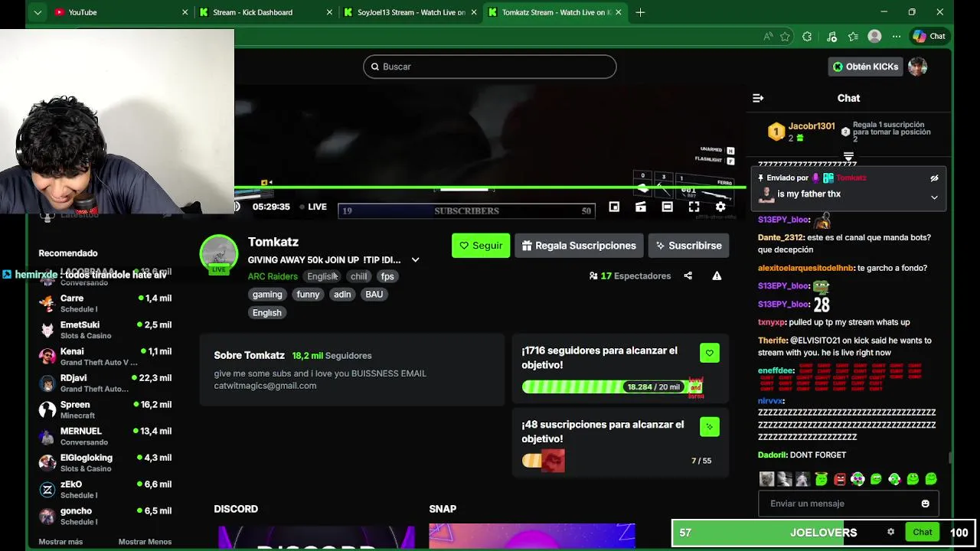Expand the stream title dropdown arrow

(x=415, y=260)
